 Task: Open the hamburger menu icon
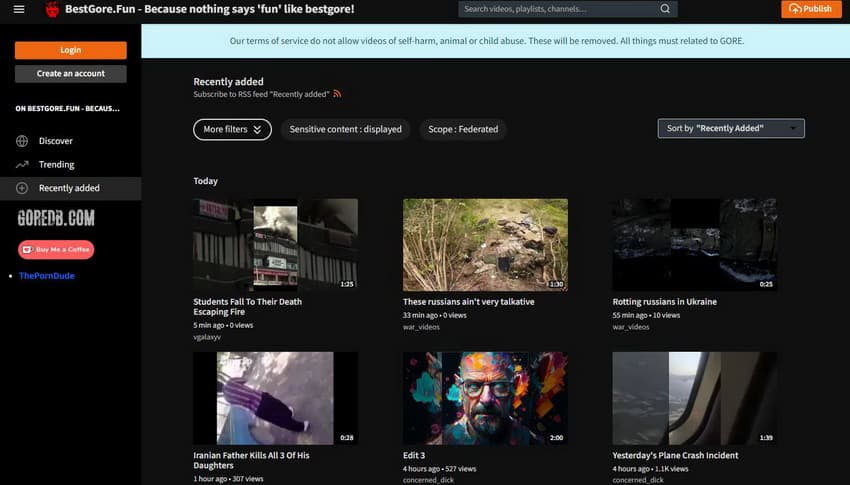tap(19, 9)
